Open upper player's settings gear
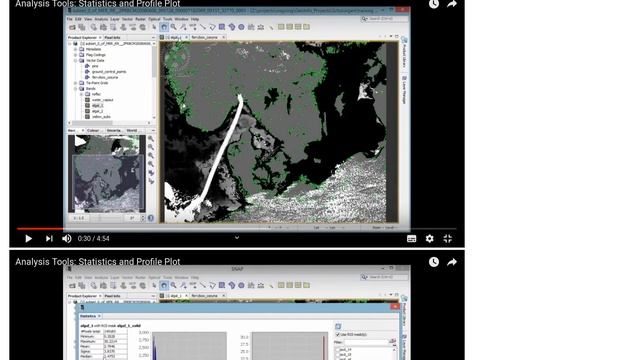640x360 pixels. [429, 239]
